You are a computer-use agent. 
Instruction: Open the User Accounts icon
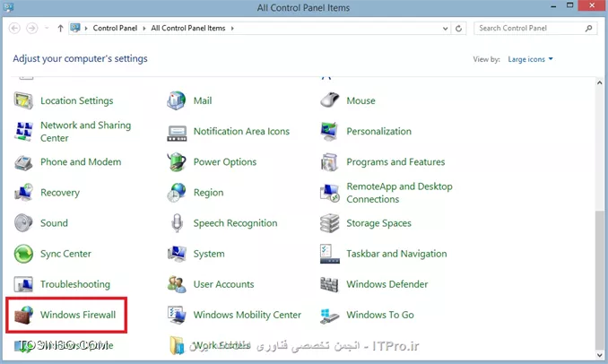(177, 284)
